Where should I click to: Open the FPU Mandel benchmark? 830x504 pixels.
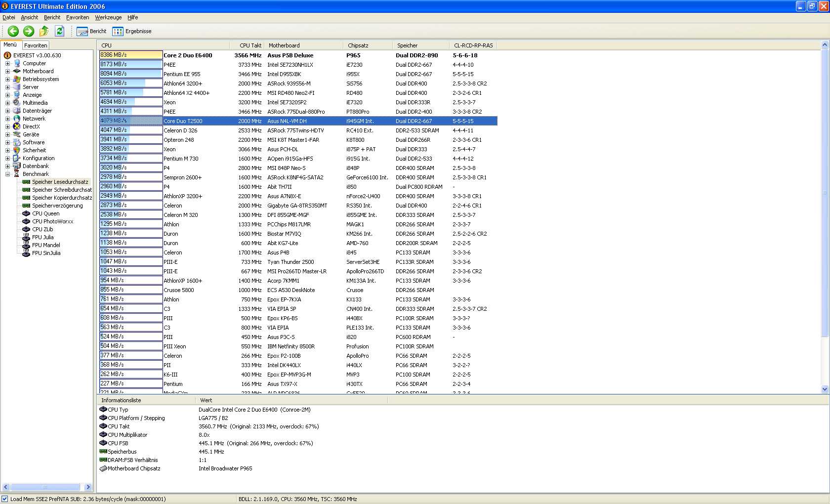coord(46,245)
